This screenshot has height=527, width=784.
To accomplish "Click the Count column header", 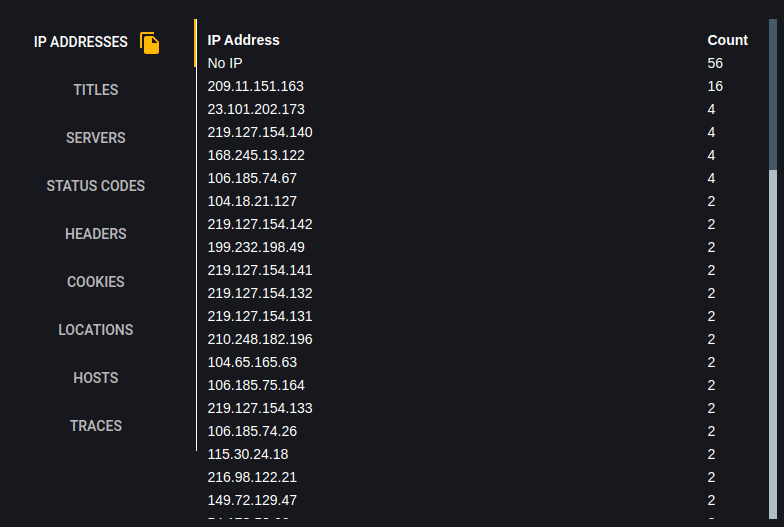I will tap(728, 40).
